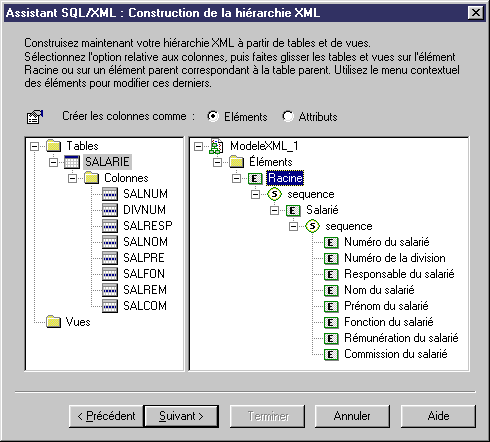Click the SALCOM column icon

(x=110, y=306)
